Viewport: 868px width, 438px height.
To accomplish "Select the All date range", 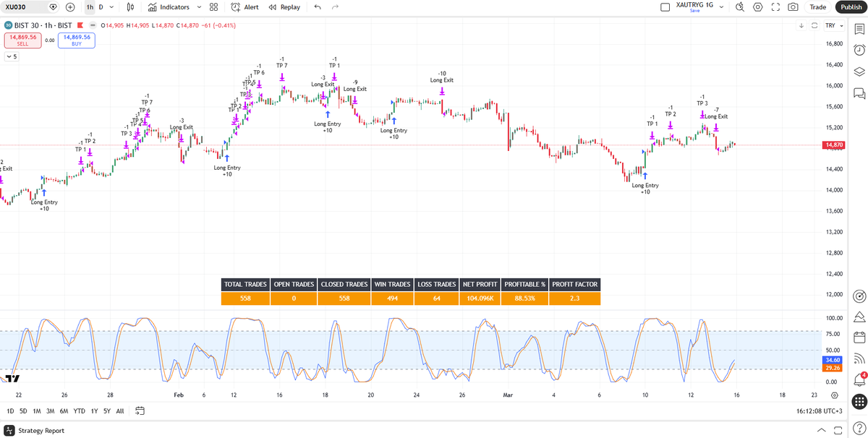I will pyautogui.click(x=120, y=411).
